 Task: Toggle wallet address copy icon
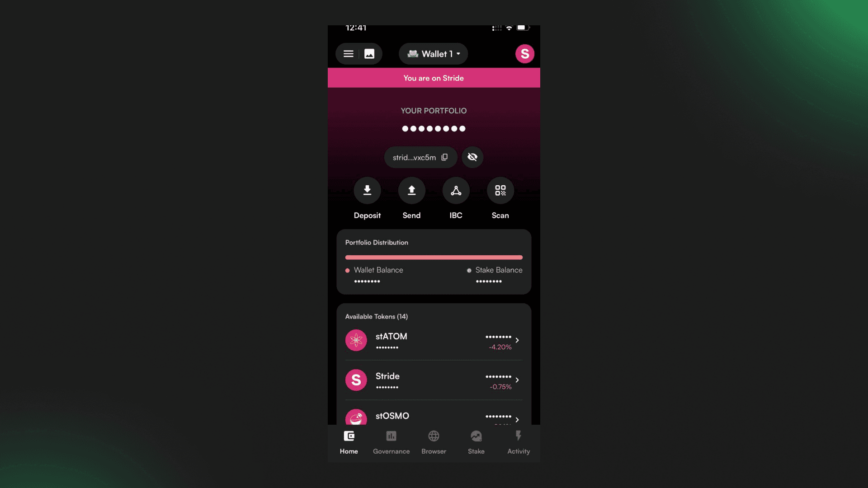[445, 157]
